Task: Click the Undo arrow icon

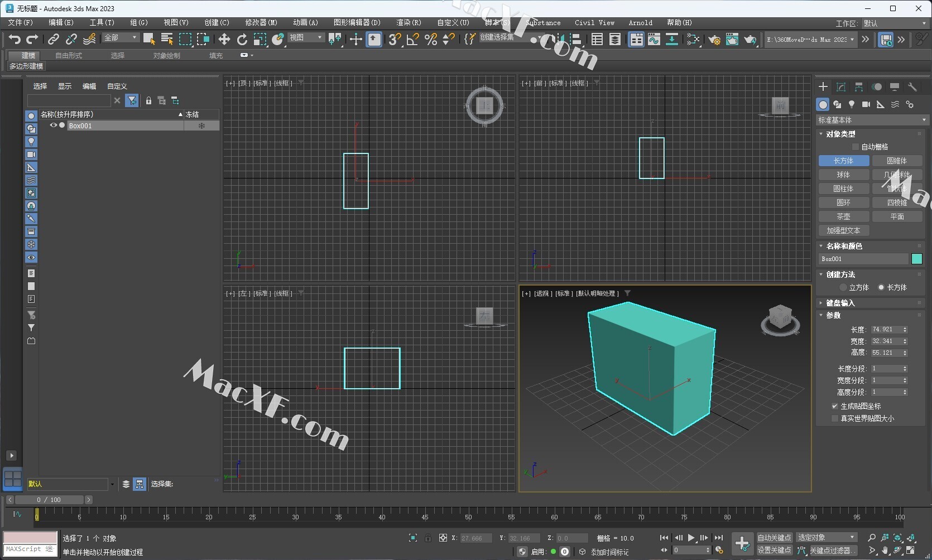Action: [15, 39]
